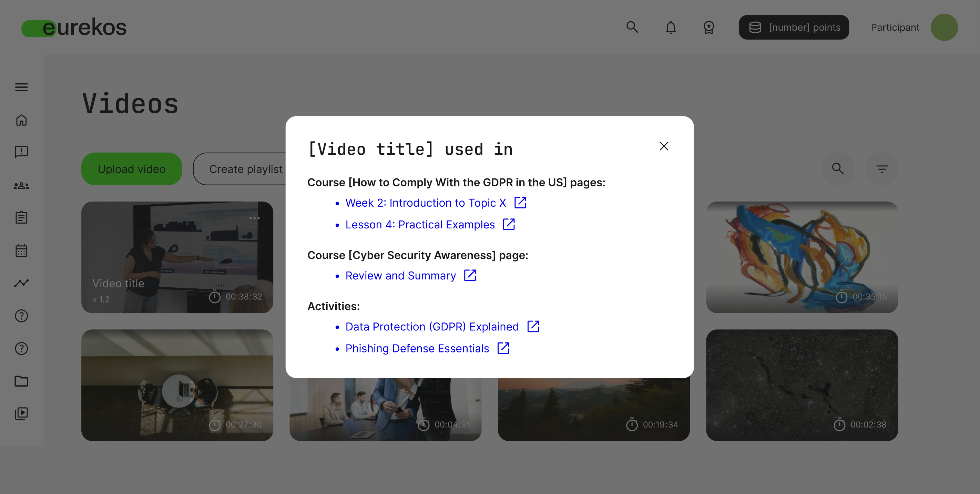Open the calendar sidebar icon
Screen dimensions: 980x494
[x=21, y=250]
